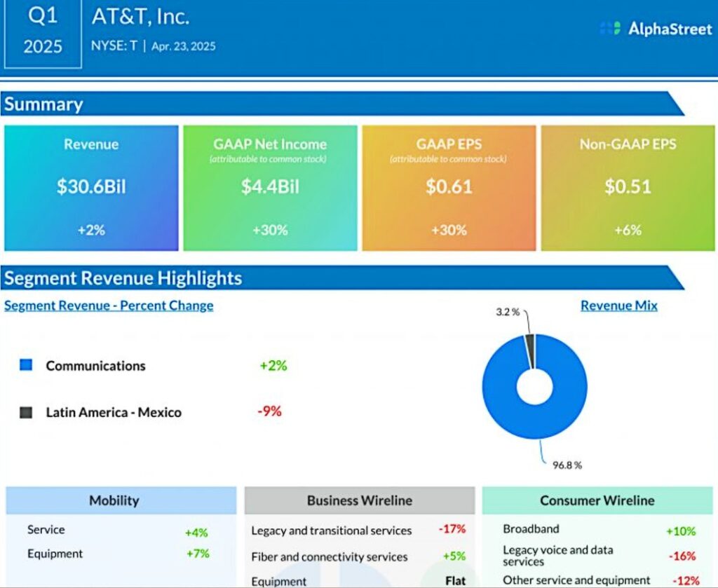This screenshot has width=718, height=588.
Task: Open the Segment Revenue - Percent Change link
Action: (109, 306)
